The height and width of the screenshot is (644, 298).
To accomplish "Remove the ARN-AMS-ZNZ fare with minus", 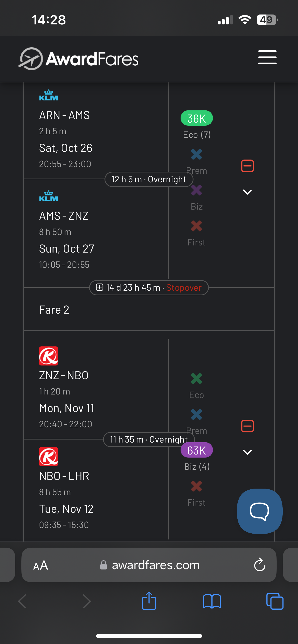I will tap(247, 166).
